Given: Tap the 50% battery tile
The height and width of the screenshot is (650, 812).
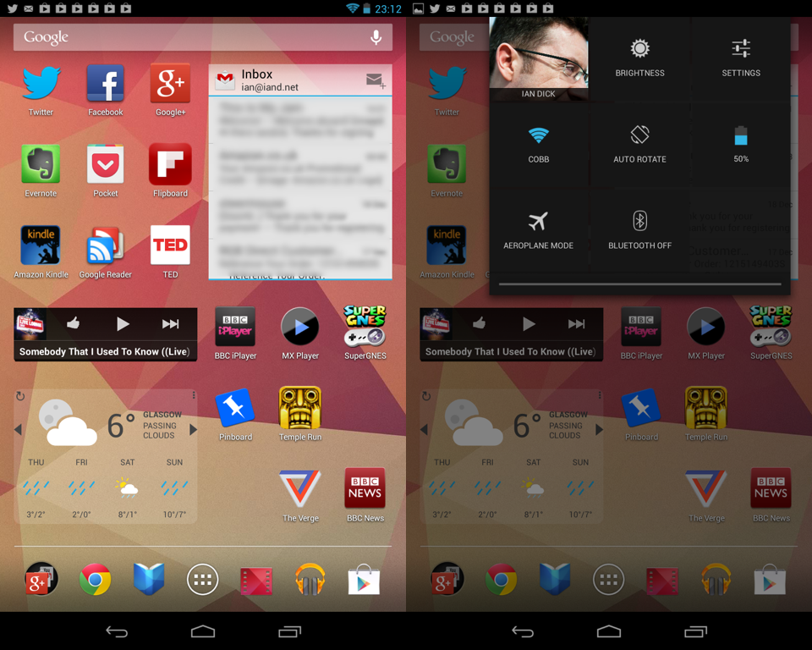Looking at the screenshot, I should [741, 146].
